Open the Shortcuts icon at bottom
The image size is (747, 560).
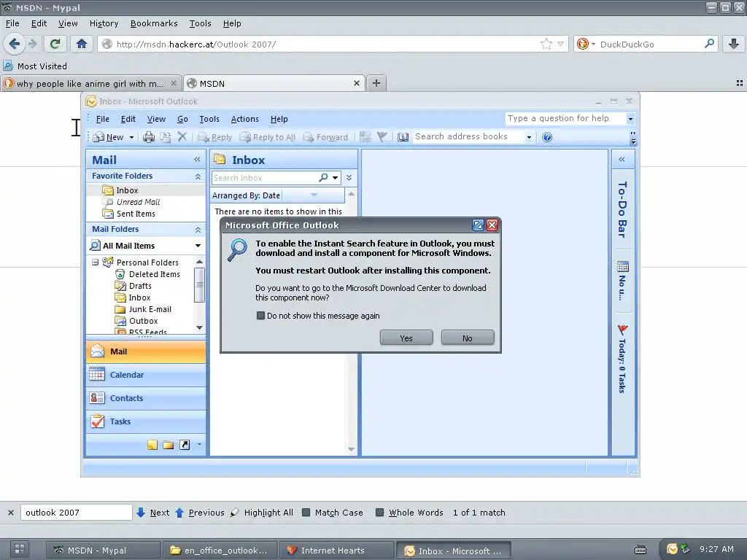tap(185, 445)
